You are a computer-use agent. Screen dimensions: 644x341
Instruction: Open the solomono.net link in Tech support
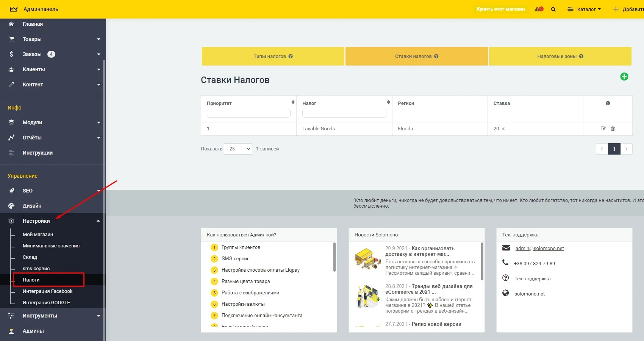pos(529,293)
